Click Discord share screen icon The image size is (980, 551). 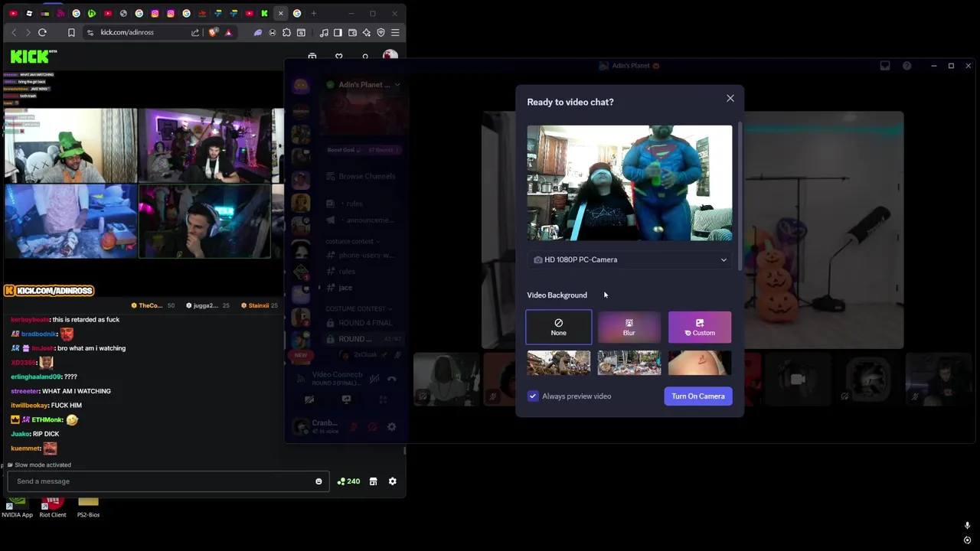pyautogui.click(x=346, y=399)
